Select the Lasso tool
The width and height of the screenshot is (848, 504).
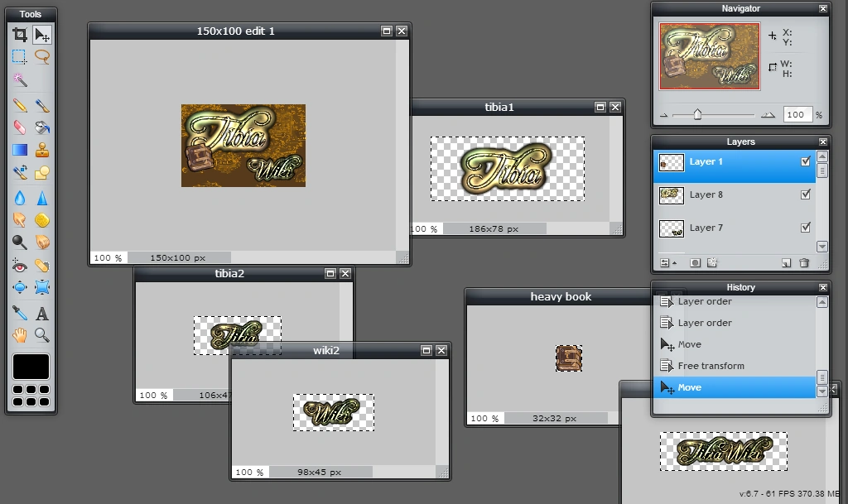(x=42, y=56)
